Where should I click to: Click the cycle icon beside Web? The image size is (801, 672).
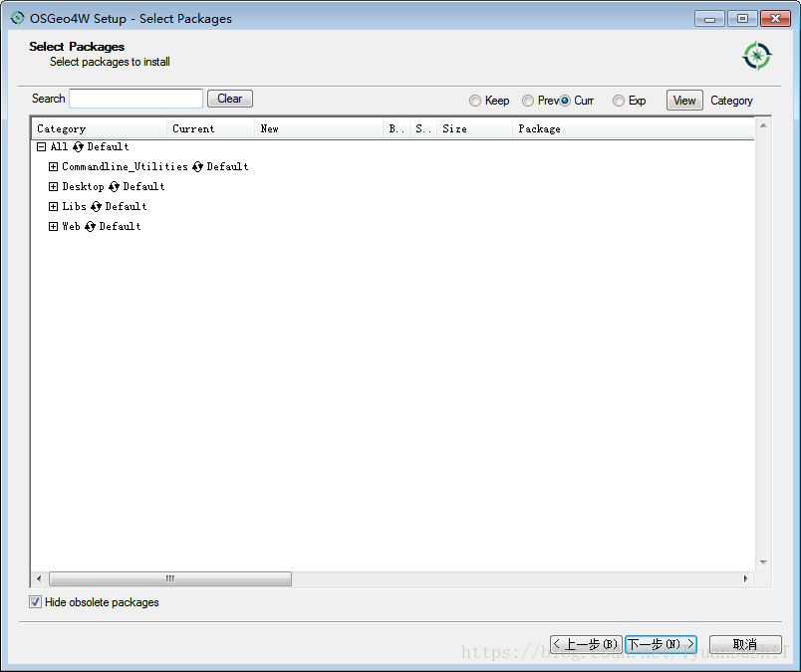[90, 227]
